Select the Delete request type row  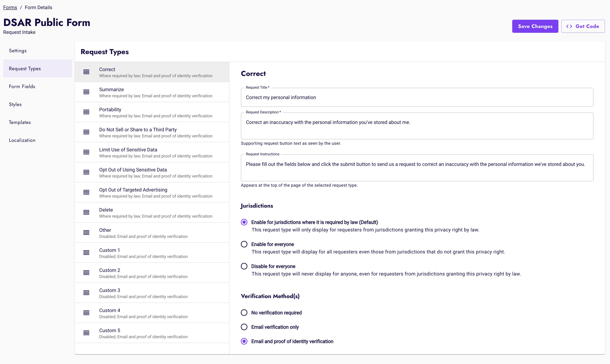click(x=152, y=213)
